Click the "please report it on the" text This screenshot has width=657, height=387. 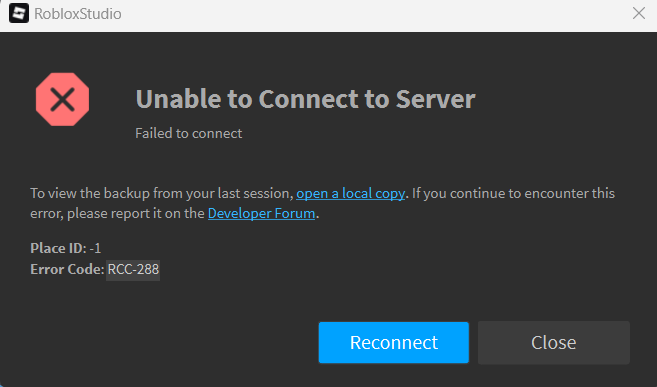[x=136, y=213]
